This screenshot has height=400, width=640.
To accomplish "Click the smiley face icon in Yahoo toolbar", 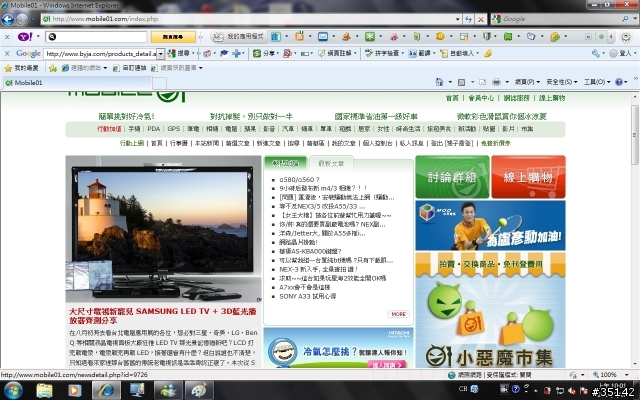I will tap(440, 37).
